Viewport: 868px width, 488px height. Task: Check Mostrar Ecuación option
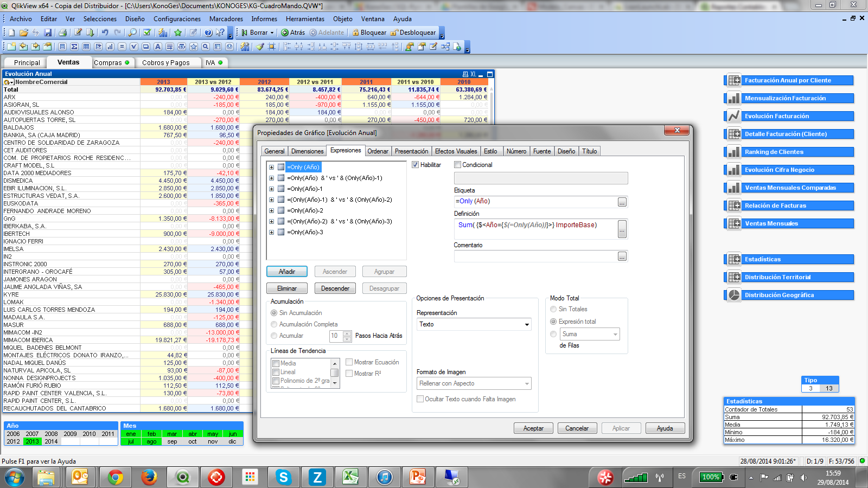pos(349,362)
